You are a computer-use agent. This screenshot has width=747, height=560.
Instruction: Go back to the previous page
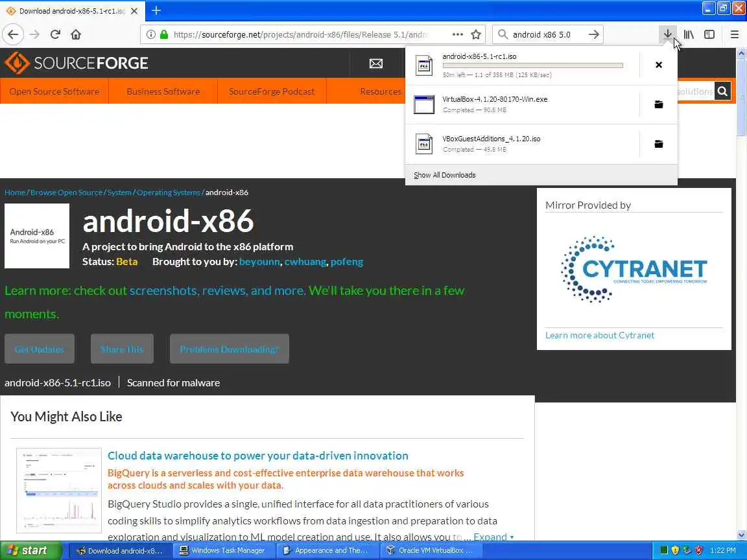[x=14, y=34]
